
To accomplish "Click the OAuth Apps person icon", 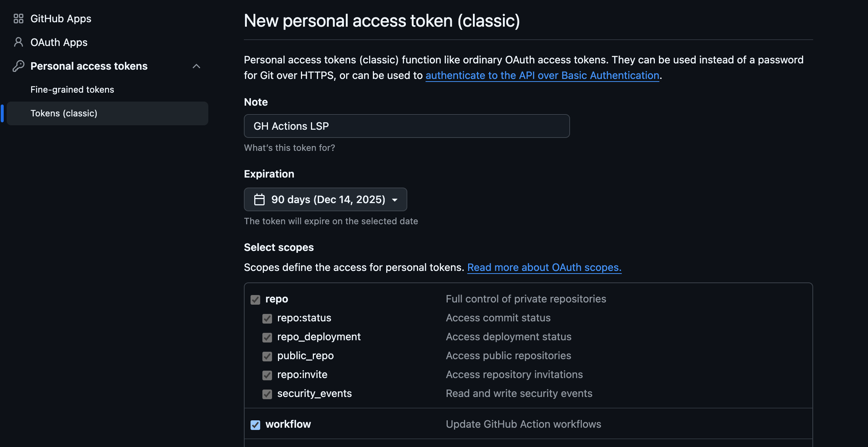I will (18, 42).
